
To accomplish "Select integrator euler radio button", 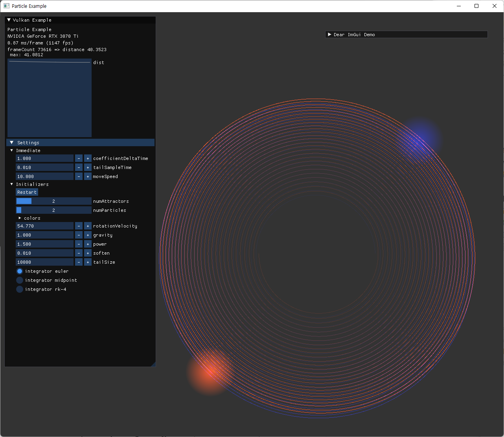I will coord(20,271).
